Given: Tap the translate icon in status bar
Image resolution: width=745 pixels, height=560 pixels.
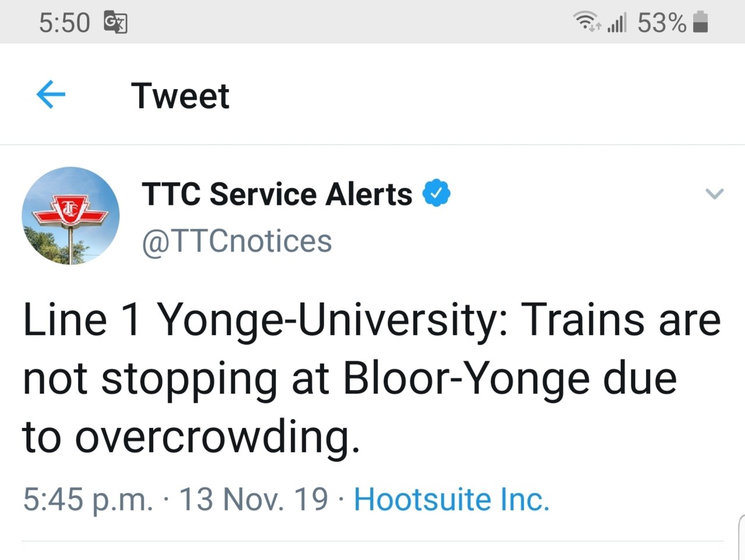Looking at the screenshot, I should coord(115,23).
